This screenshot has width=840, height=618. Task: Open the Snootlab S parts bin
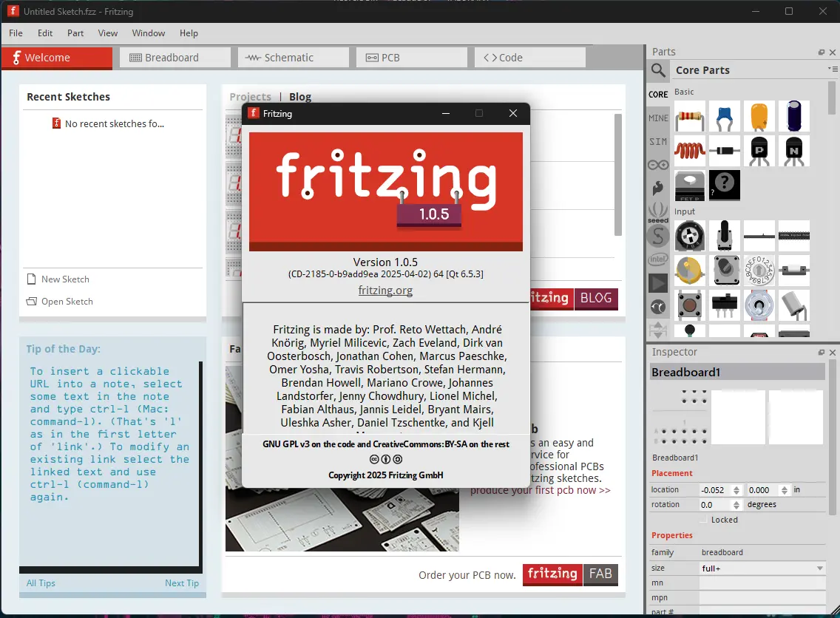tap(658, 236)
